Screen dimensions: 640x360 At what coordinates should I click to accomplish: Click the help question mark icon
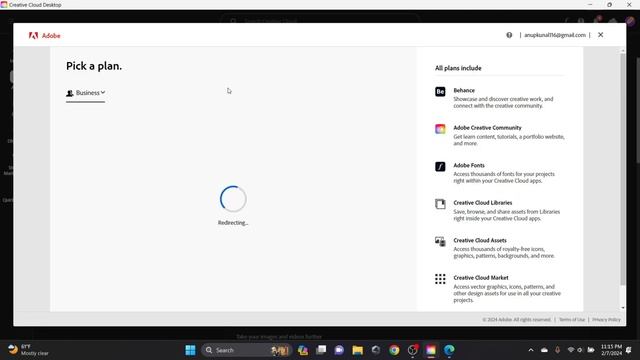coord(509,35)
